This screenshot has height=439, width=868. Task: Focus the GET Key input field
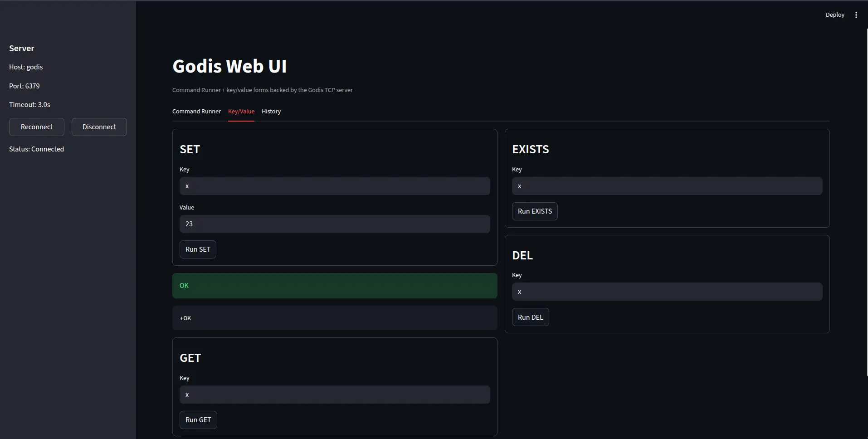pyautogui.click(x=335, y=395)
